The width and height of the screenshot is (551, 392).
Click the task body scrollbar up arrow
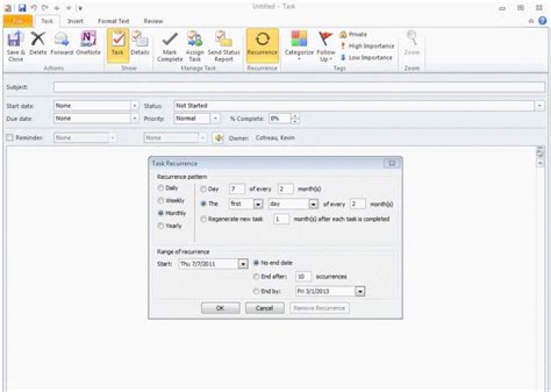540,163
